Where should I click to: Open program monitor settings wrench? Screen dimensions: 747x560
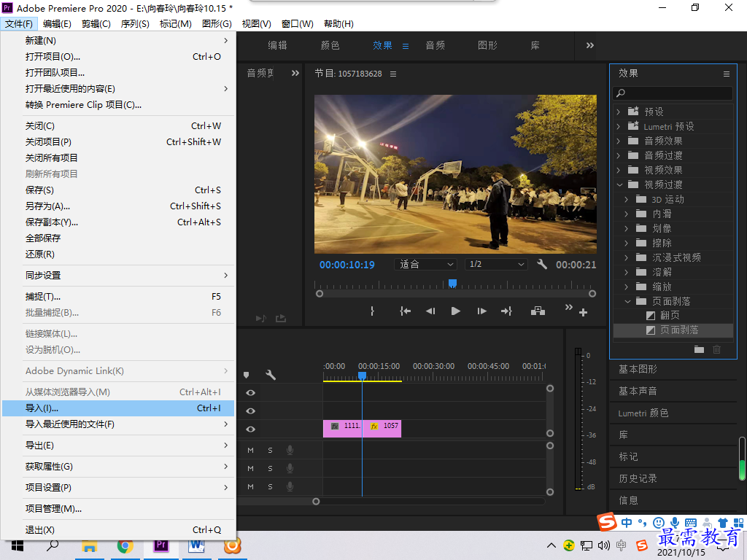coord(542,264)
